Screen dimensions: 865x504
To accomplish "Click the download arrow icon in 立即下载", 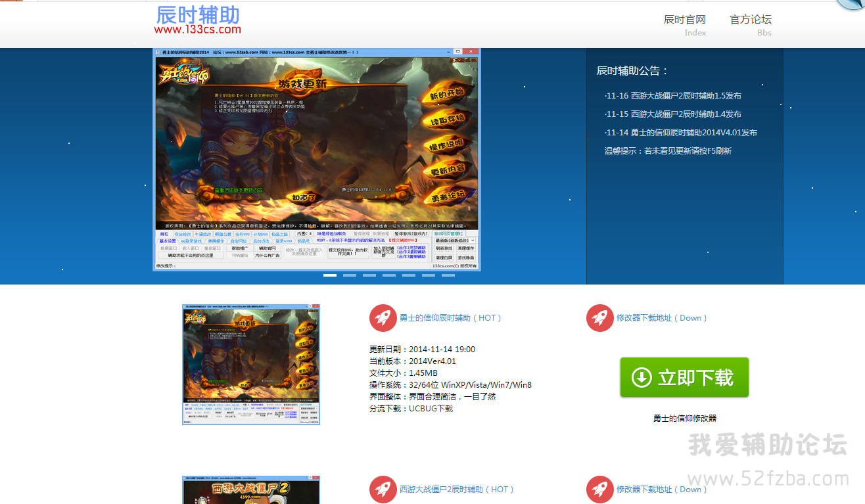I will (642, 377).
